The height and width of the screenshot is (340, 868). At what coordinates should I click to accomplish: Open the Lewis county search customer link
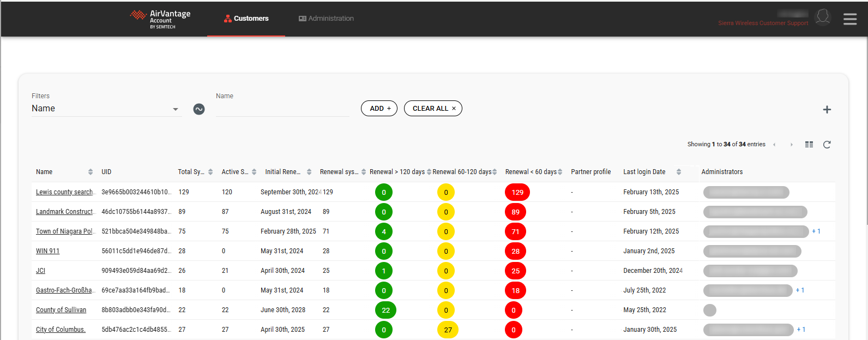(x=65, y=192)
